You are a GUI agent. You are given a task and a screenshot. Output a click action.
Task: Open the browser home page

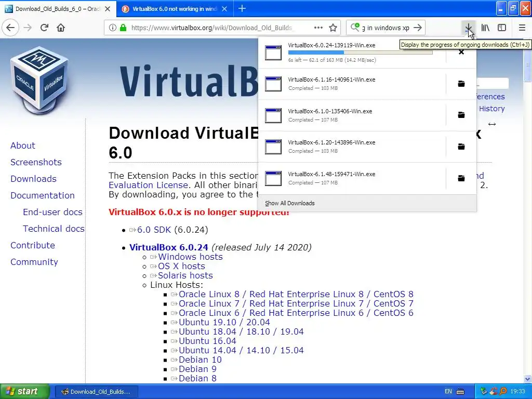pos(61,28)
